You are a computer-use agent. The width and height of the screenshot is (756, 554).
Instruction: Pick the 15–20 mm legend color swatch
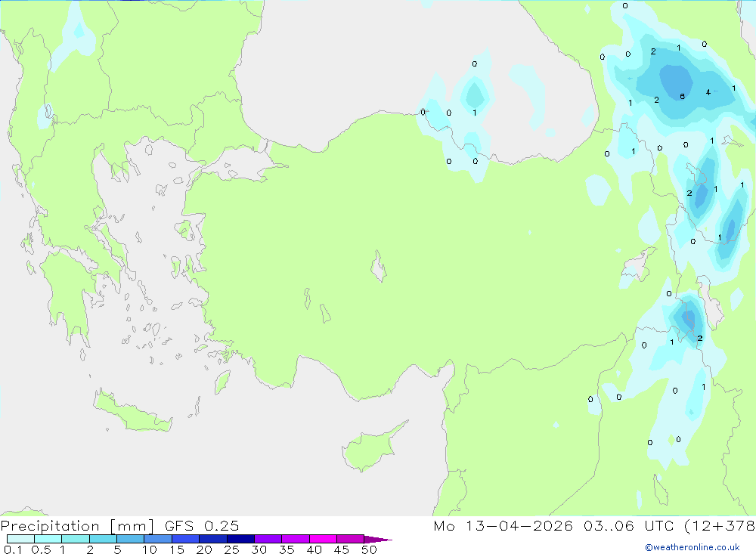coord(186,539)
